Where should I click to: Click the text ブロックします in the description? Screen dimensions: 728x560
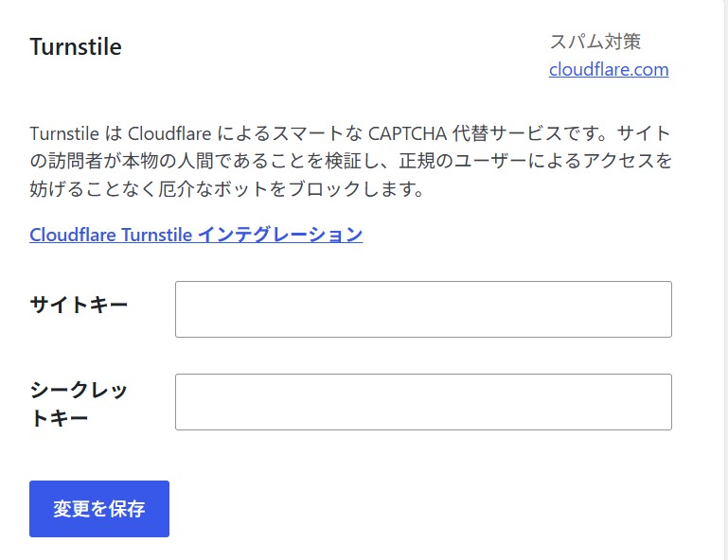point(351,189)
